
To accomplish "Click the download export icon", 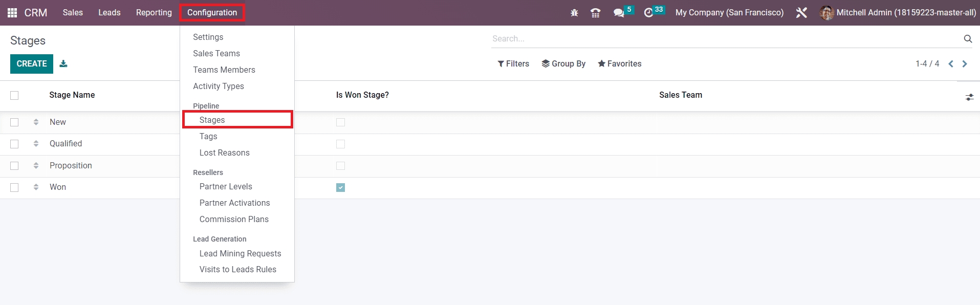I will pyautogui.click(x=63, y=63).
